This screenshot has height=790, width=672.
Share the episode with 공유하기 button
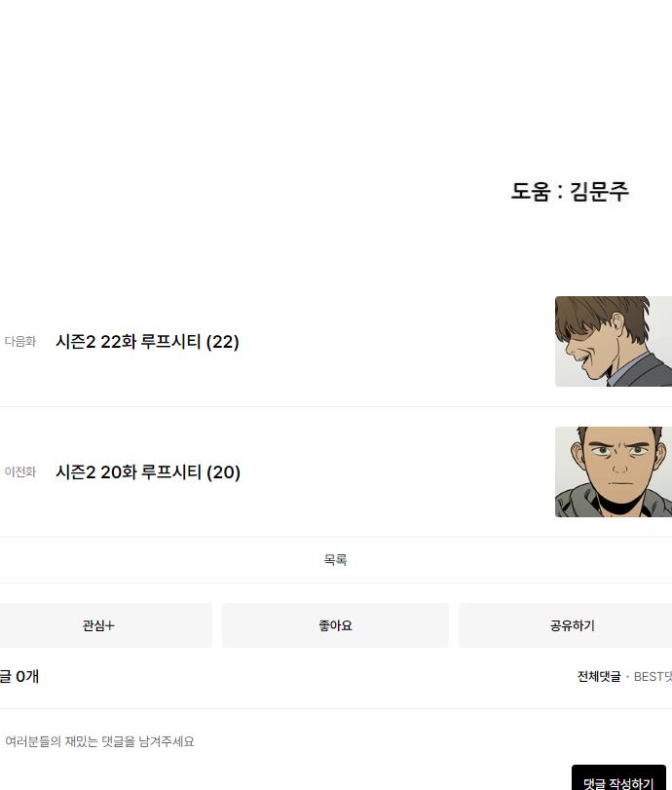coord(572,625)
